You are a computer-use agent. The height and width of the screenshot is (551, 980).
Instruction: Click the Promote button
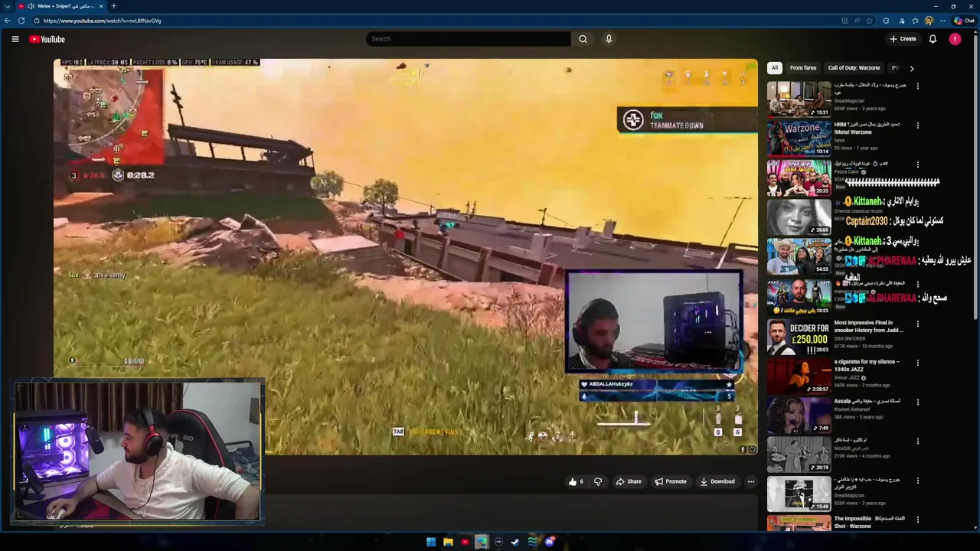coord(671,481)
